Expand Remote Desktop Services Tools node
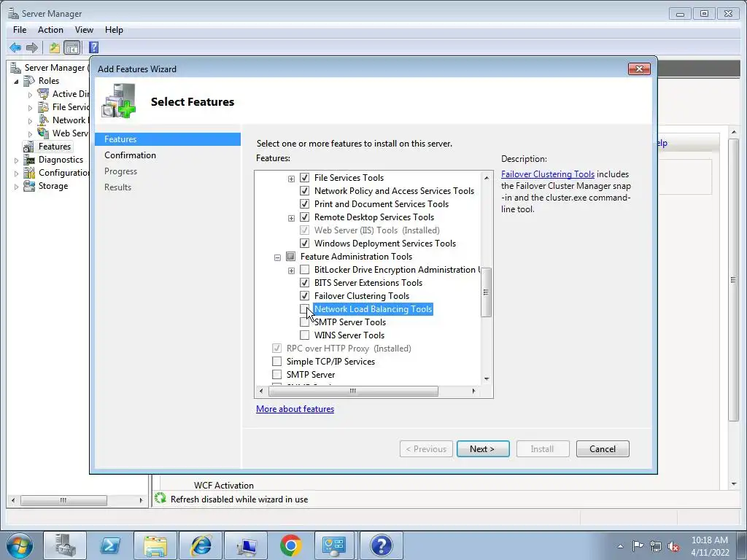The image size is (747, 560). click(291, 218)
